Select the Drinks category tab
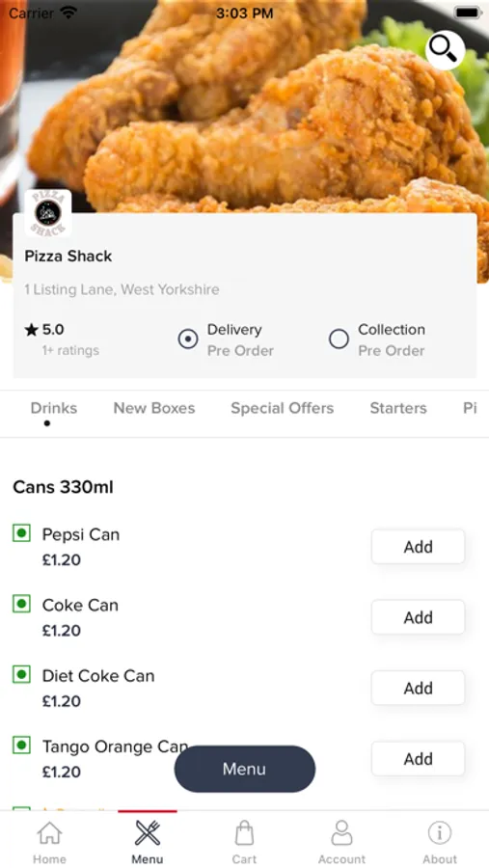This screenshot has width=489, height=868. 54,408
